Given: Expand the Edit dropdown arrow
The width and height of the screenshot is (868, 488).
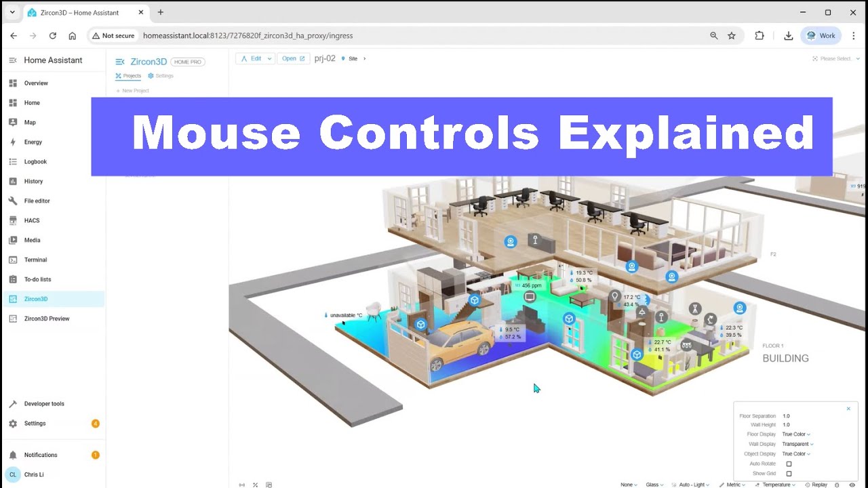Looking at the screenshot, I should 270,59.
